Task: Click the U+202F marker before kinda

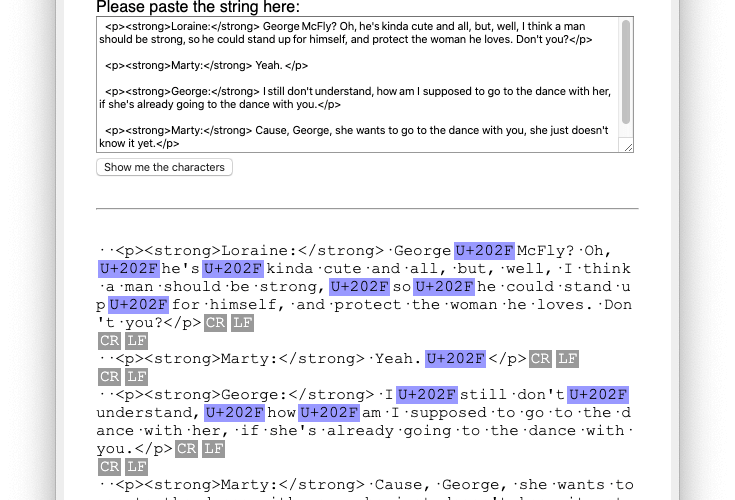Action: point(233,269)
